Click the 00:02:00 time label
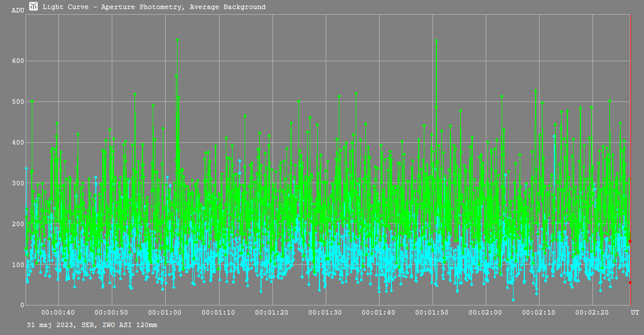 tap(485, 312)
